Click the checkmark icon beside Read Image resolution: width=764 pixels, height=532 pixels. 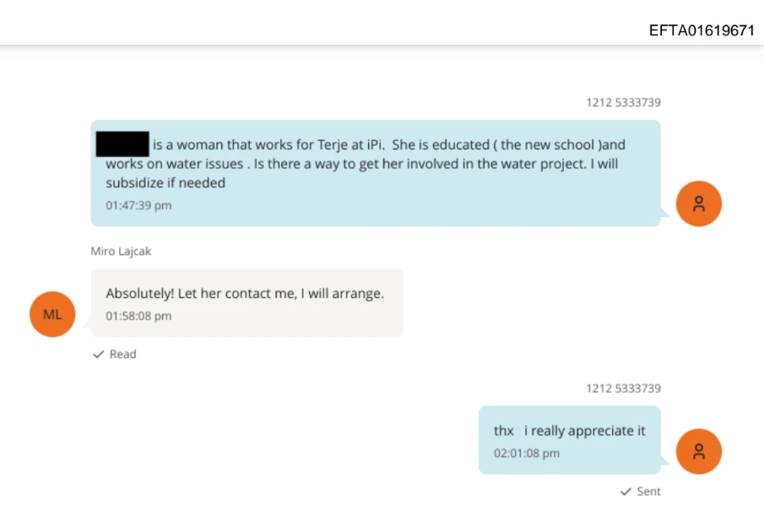[x=99, y=355]
